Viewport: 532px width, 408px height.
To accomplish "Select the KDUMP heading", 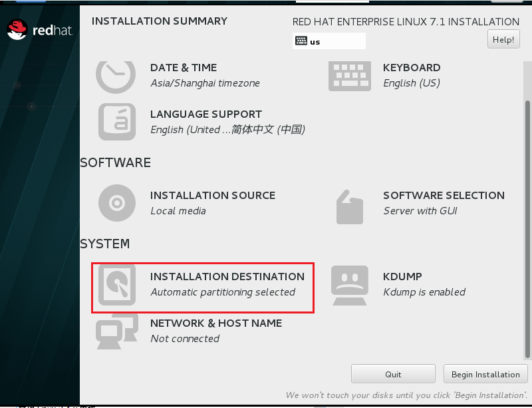I will (402, 276).
